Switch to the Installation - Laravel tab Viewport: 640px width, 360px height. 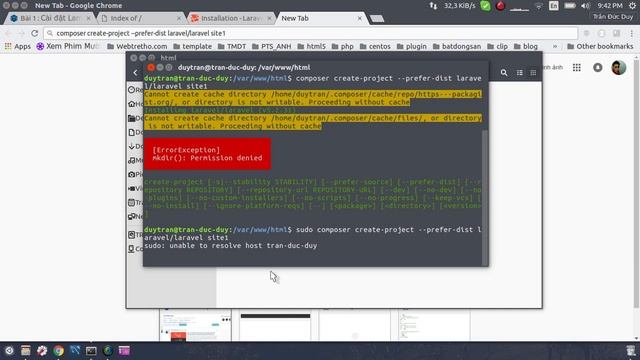pyautogui.click(x=232, y=18)
